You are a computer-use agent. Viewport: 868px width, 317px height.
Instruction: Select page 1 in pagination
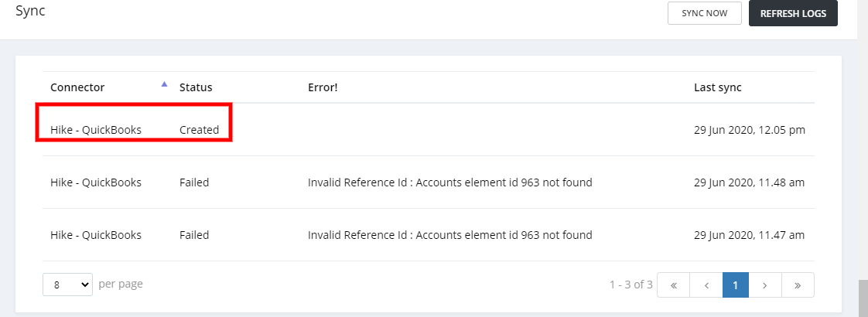click(x=736, y=285)
